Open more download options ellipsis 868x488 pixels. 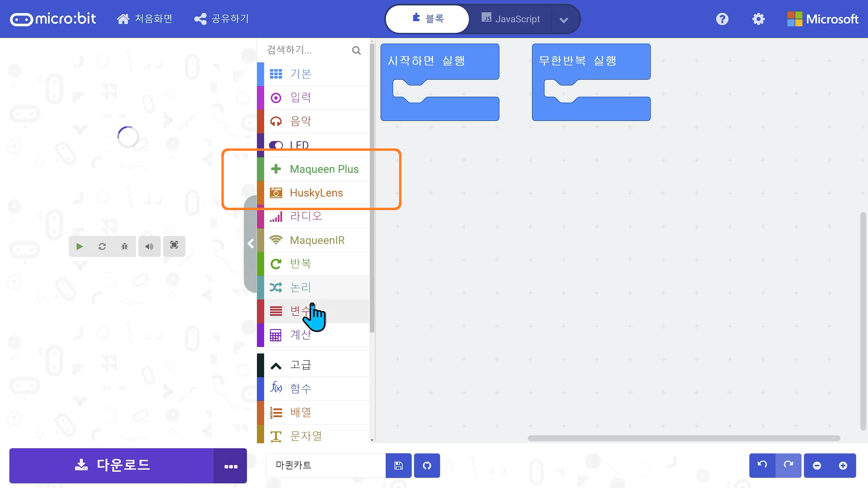(x=231, y=466)
